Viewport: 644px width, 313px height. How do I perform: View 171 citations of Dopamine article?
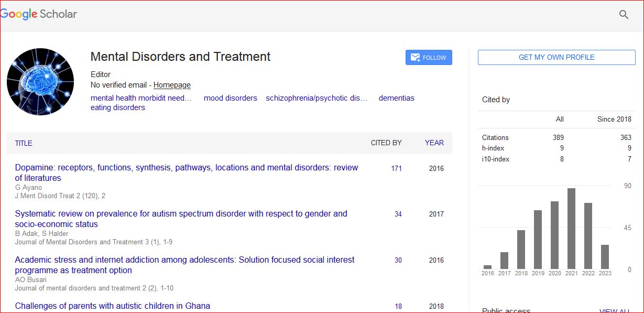point(396,168)
